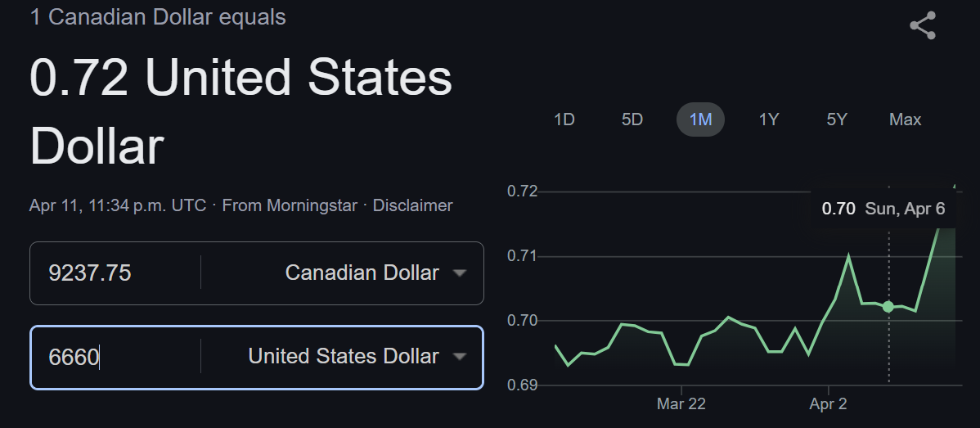This screenshot has width=980, height=428.
Task: Click the share icon
Action: coord(923,26)
